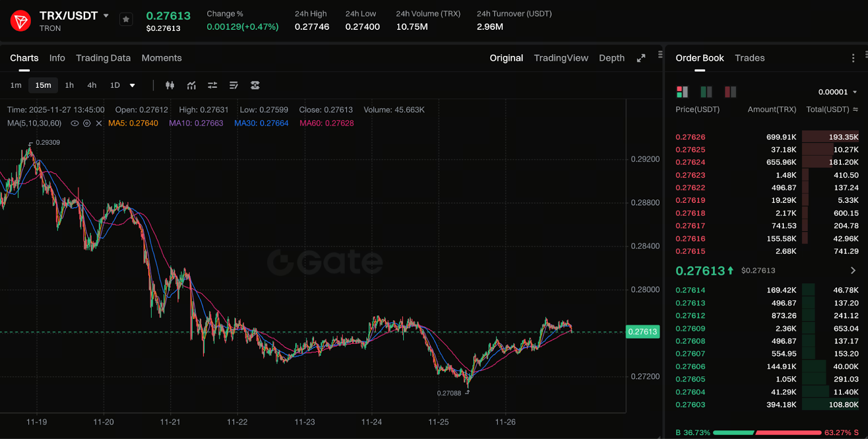Viewport: 868px width, 439px height.
Task: Click the 24h High value 0.27746
Action: (312, 27)
